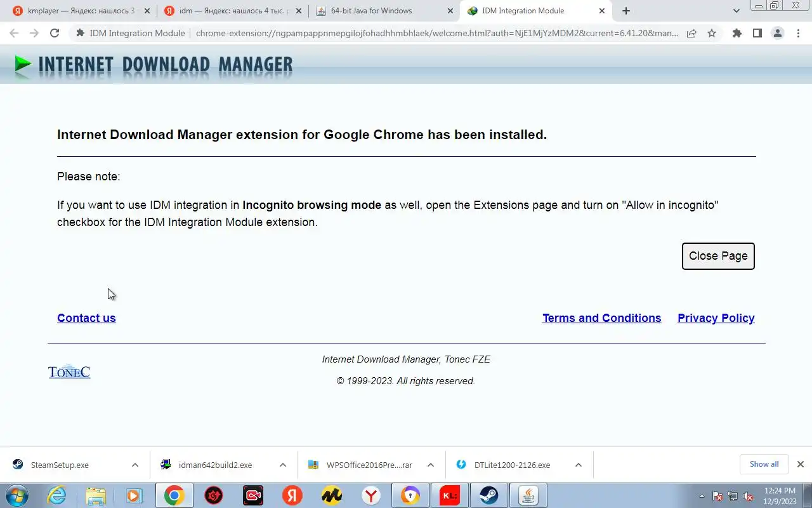Share this page icon

pyautogui.click(x=691, y=33)
